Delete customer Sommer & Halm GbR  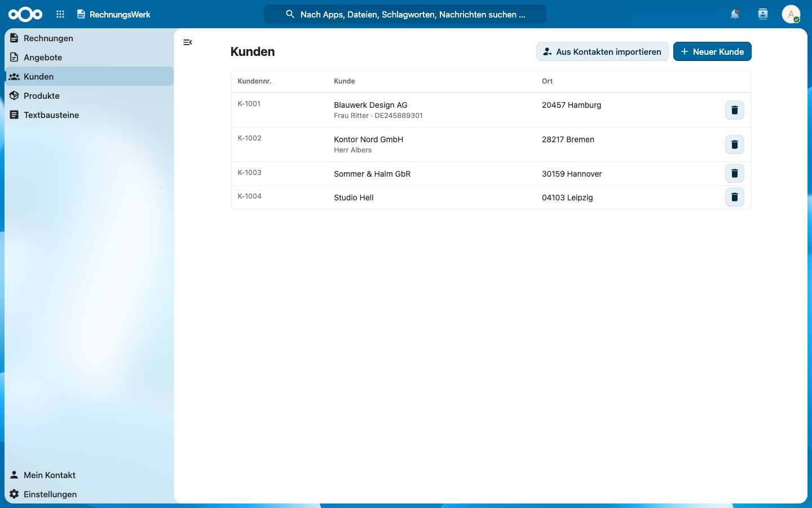tap(735, 173)
